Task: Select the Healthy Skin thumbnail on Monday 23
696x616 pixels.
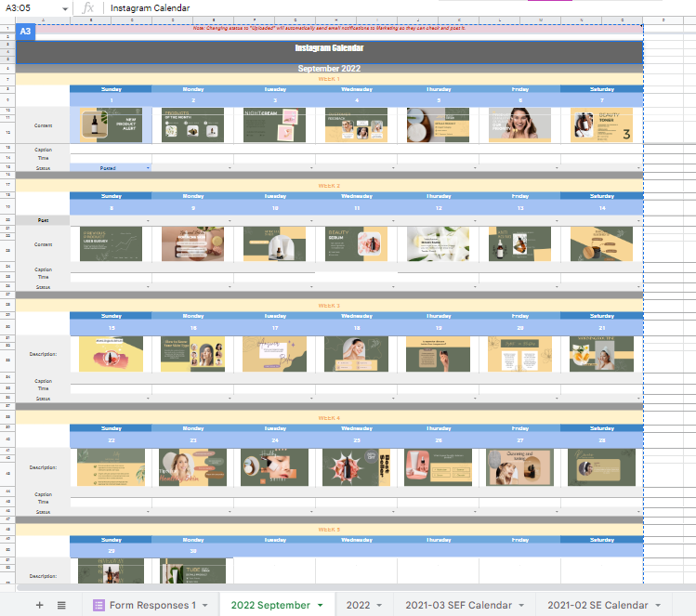Action: [x=192, y=467]
